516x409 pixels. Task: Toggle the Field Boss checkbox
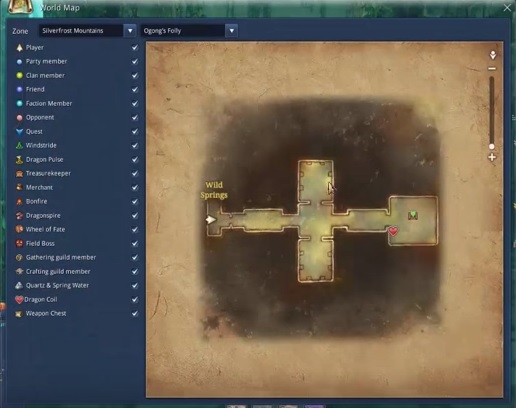[135, 244]
